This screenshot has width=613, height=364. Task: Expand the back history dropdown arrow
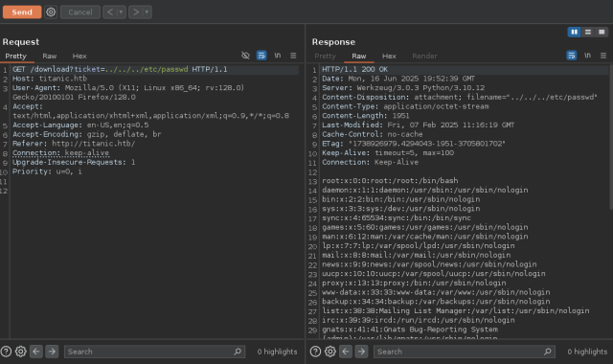click(121, 12)
